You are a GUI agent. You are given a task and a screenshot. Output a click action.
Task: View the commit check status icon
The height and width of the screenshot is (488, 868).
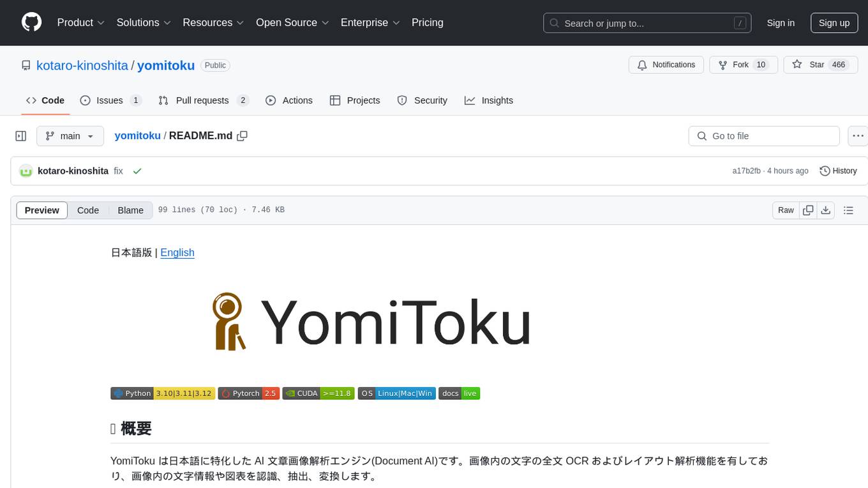137,171
